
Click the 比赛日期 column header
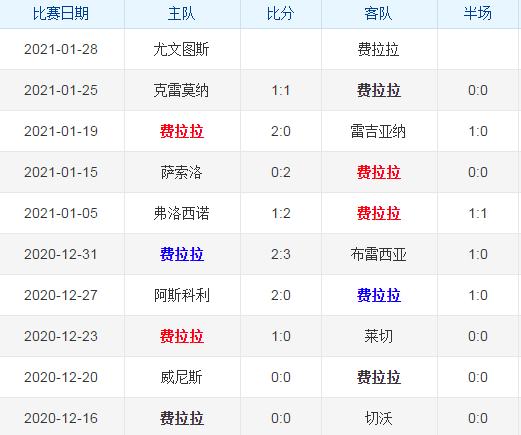61,14
